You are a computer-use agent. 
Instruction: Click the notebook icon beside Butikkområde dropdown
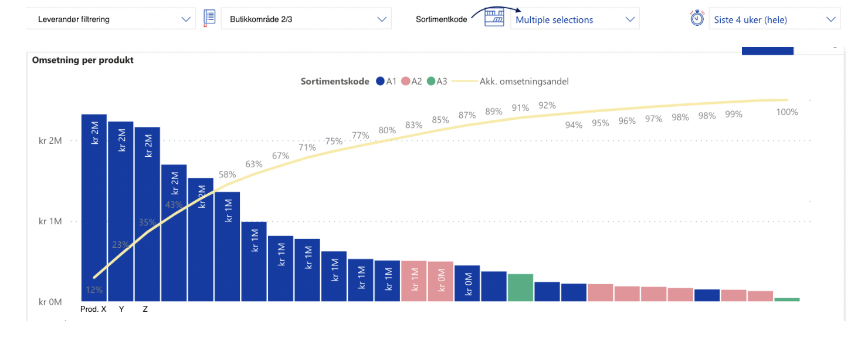(210, 19)
